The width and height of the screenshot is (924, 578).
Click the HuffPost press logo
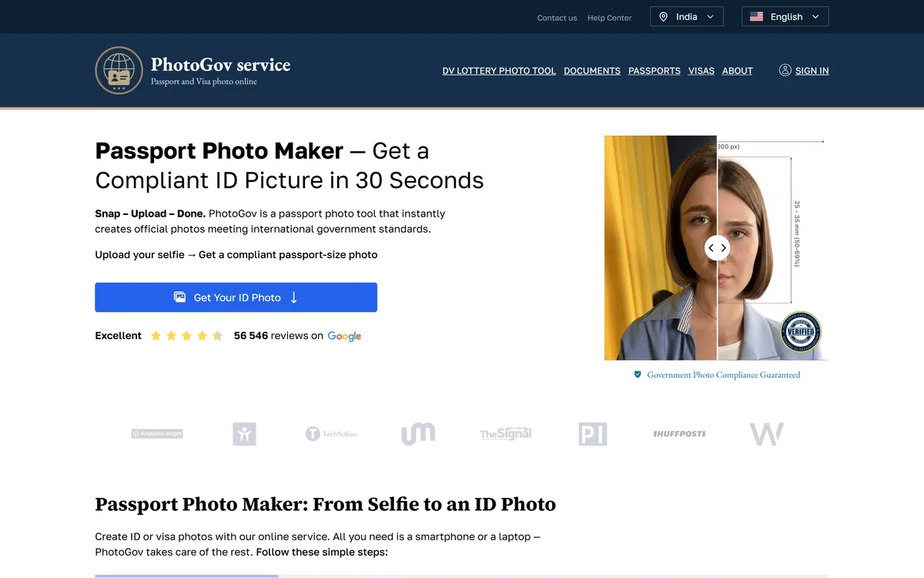[680, 434]
